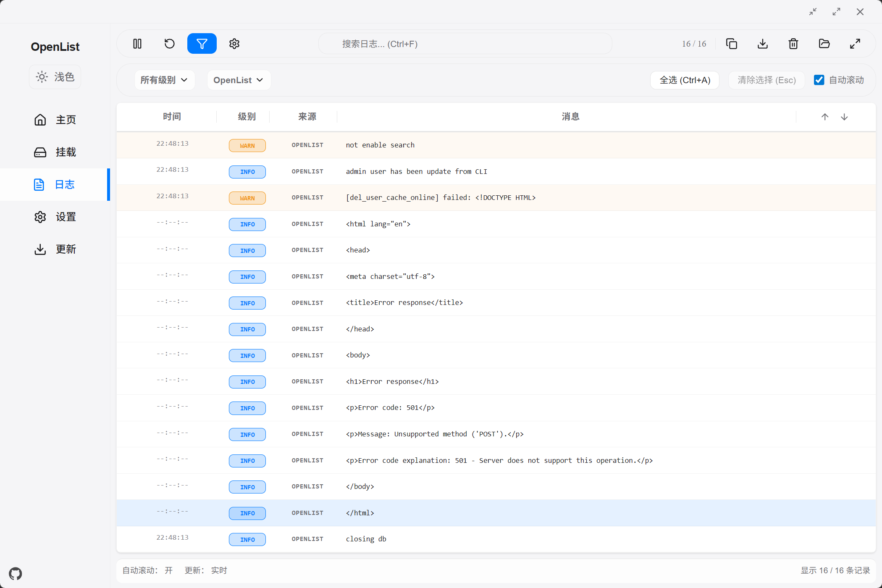Focus the 搜索日志 search field
The image size is (882, 588).
[465, 44]
